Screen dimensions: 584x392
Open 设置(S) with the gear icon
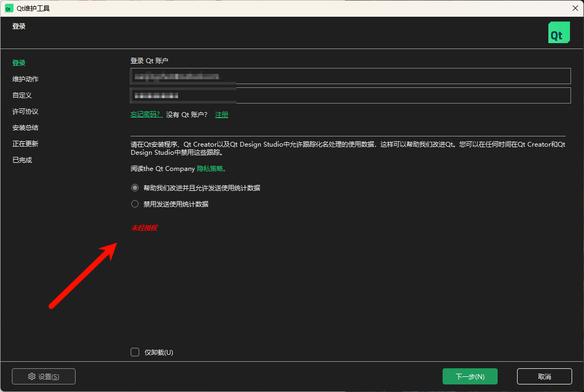pyautogui.click(x=44, y=376)
